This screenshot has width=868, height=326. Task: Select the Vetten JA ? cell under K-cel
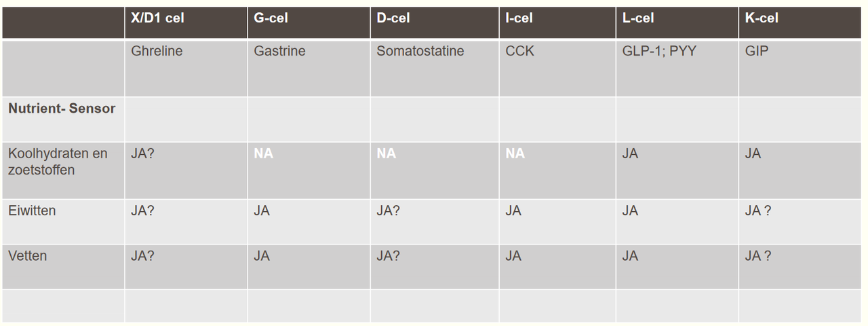click(x=758, y=256)
